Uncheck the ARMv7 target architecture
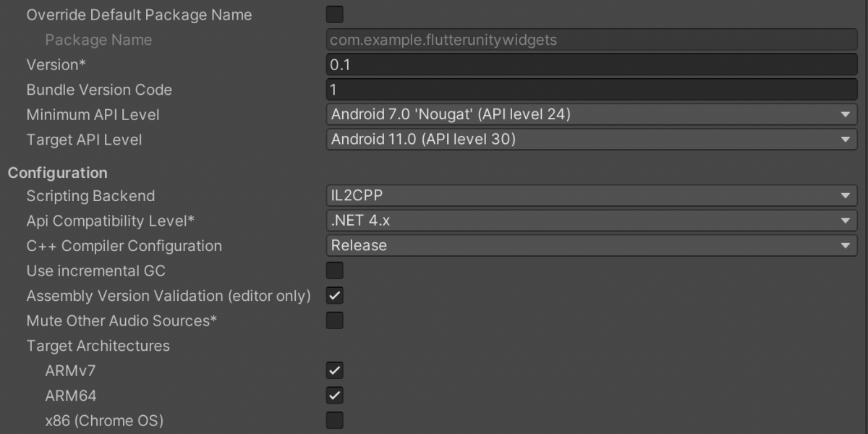Screen dimensions: 868x434 tap(335, 371)
